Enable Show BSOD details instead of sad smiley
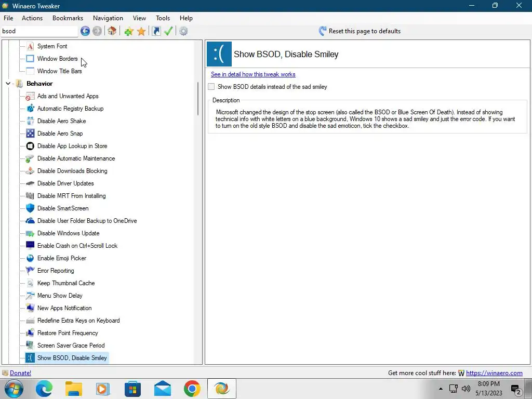532x399 pixels. [211, 87]
